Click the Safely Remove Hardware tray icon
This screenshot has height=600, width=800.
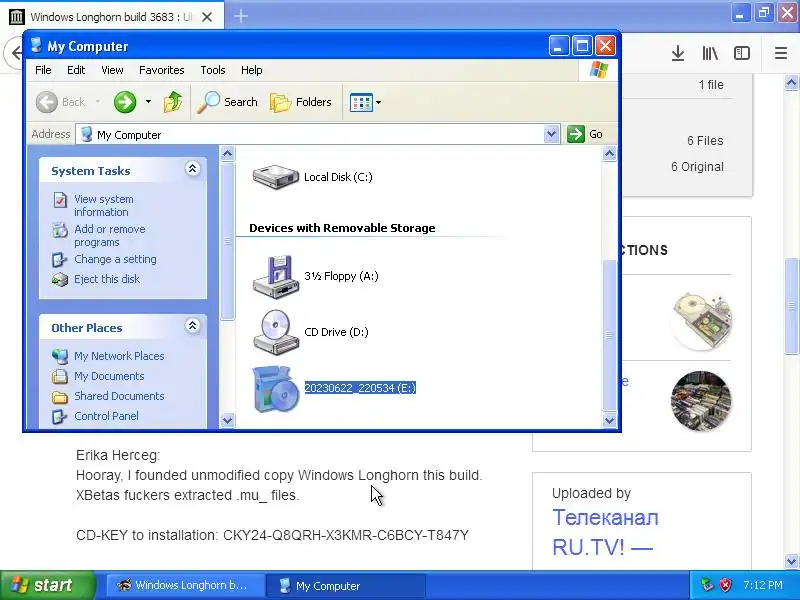(707, 585)
